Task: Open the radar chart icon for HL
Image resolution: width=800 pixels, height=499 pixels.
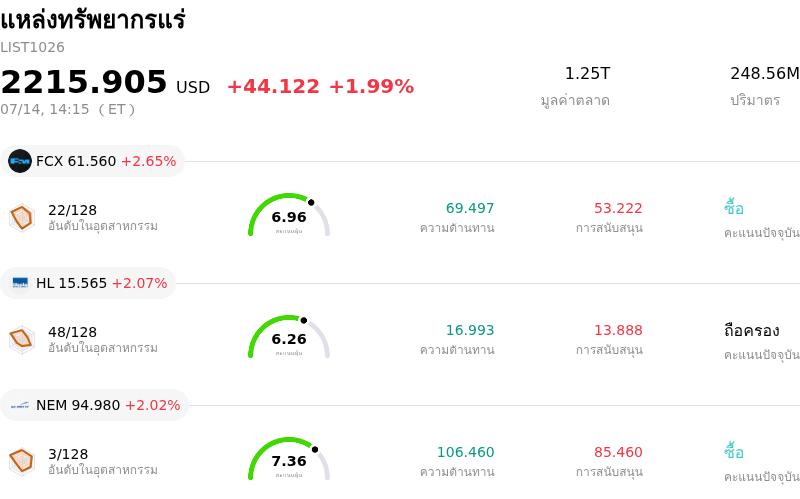Action: (x=22, y=340)
